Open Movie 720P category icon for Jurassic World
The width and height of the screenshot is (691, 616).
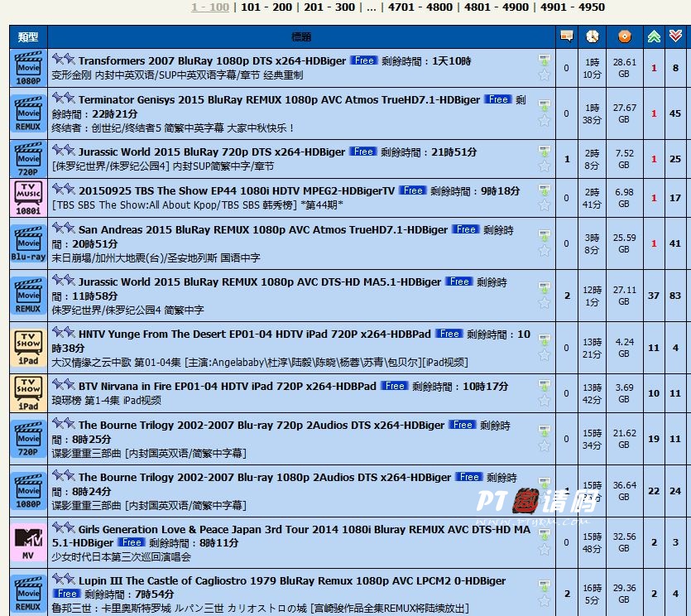coord(28,159)
